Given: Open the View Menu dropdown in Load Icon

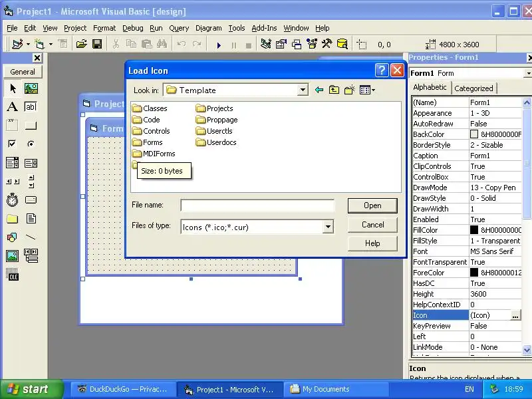Looking at the screenshot, I should [x=367, y=90].
